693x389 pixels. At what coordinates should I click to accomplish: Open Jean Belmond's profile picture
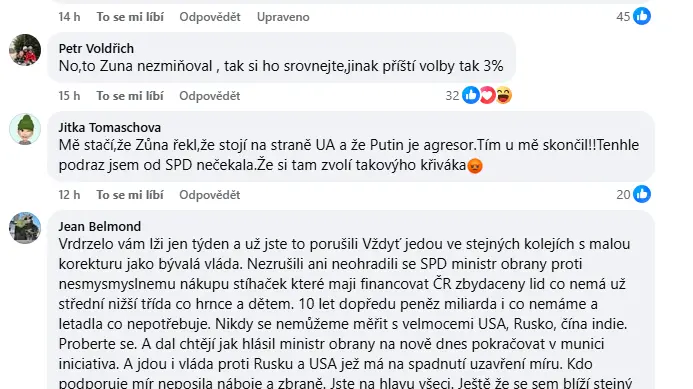[x=25, y=228]
